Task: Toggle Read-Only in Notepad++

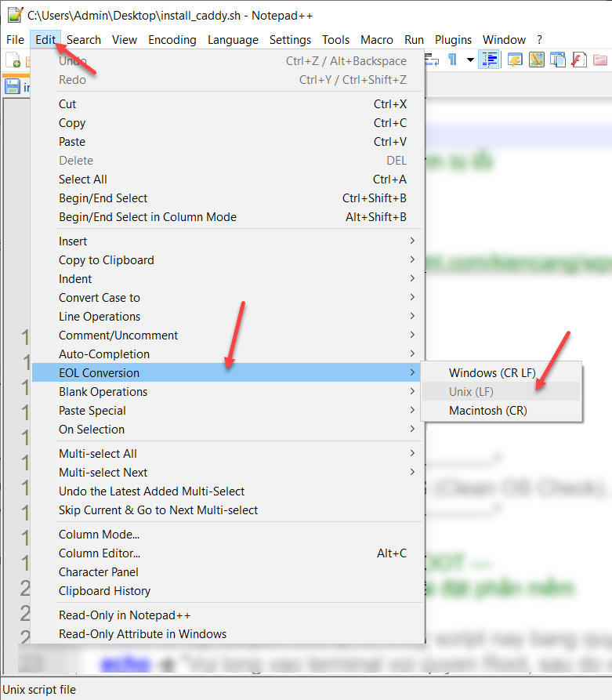Action: [125, 615]
